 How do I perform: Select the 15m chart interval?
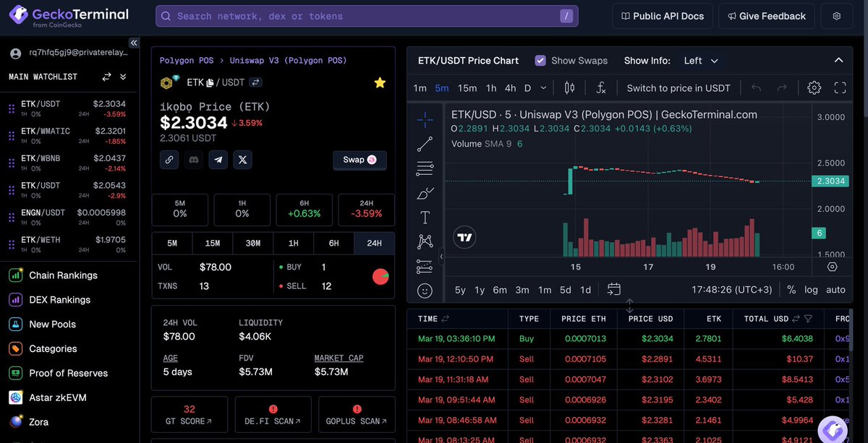[467, 87]
